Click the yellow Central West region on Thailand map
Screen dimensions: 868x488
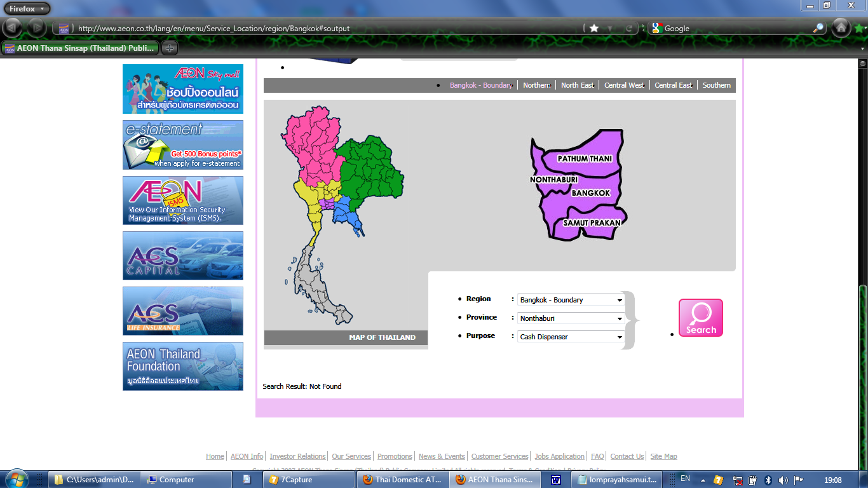tap(313, 202)
